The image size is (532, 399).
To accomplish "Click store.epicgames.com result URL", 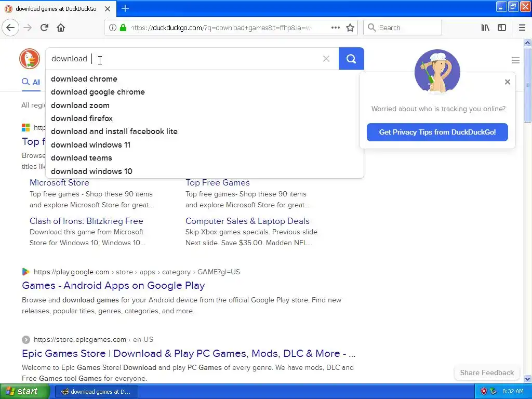I will (94, 340).
